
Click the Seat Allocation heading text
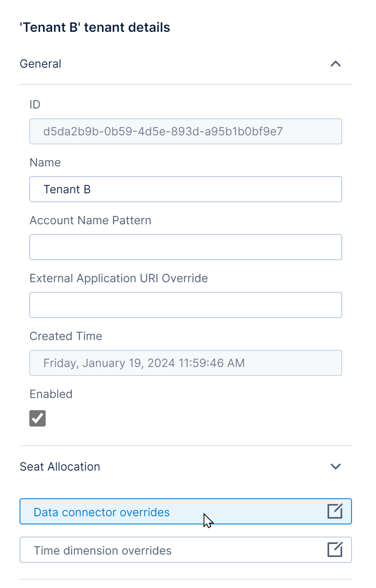point(60,466)
